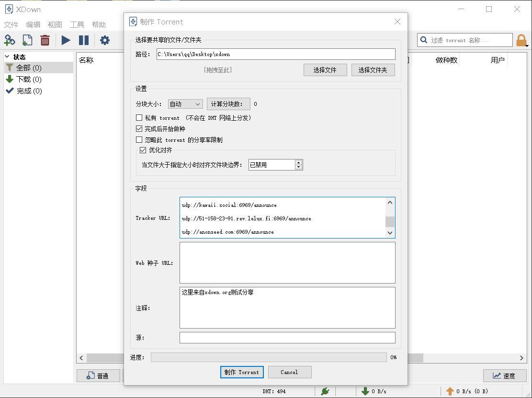
Task: Open the 速度 speed chart panel
Action: [505, 375]
